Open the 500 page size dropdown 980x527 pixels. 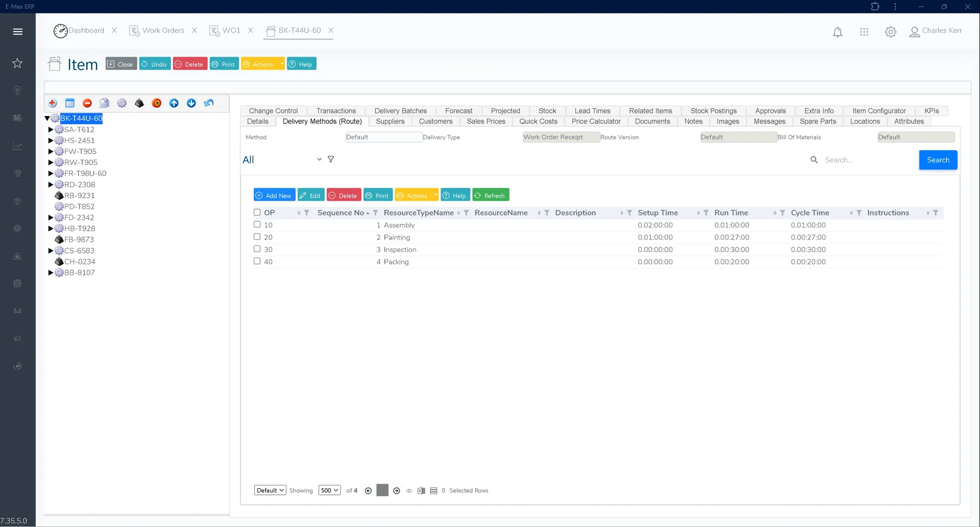point(329,491)
